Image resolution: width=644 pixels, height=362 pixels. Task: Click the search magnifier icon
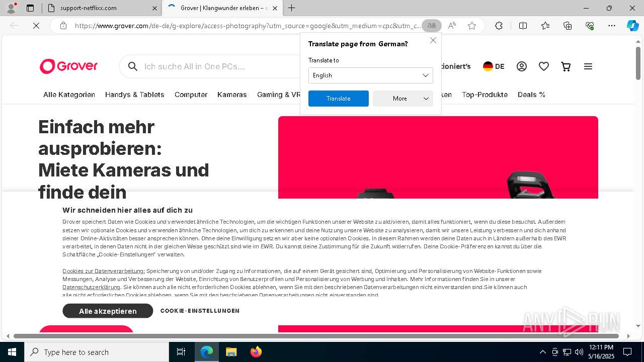(x=133, y=66)
